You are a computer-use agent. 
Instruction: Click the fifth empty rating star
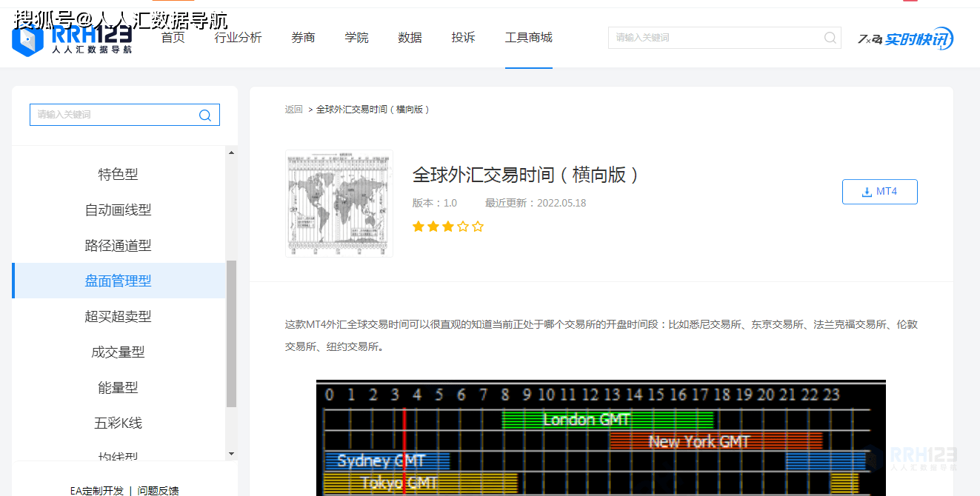(479, 226)
